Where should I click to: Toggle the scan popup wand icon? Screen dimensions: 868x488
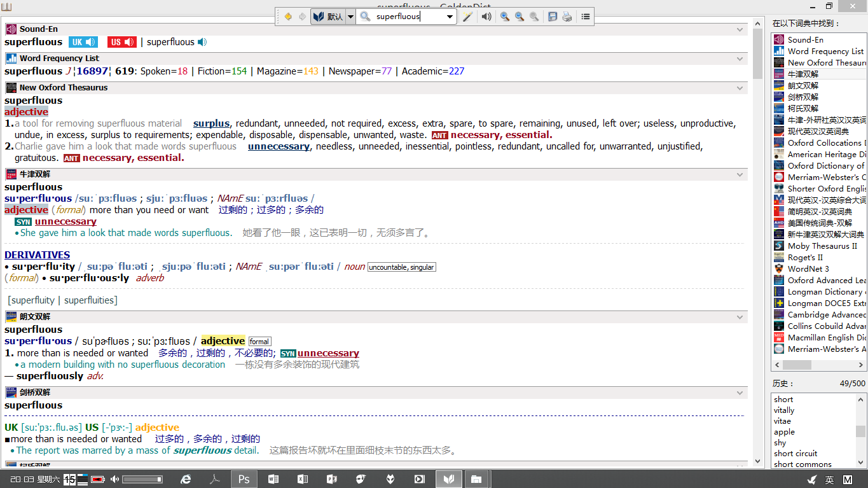[467, 17]
